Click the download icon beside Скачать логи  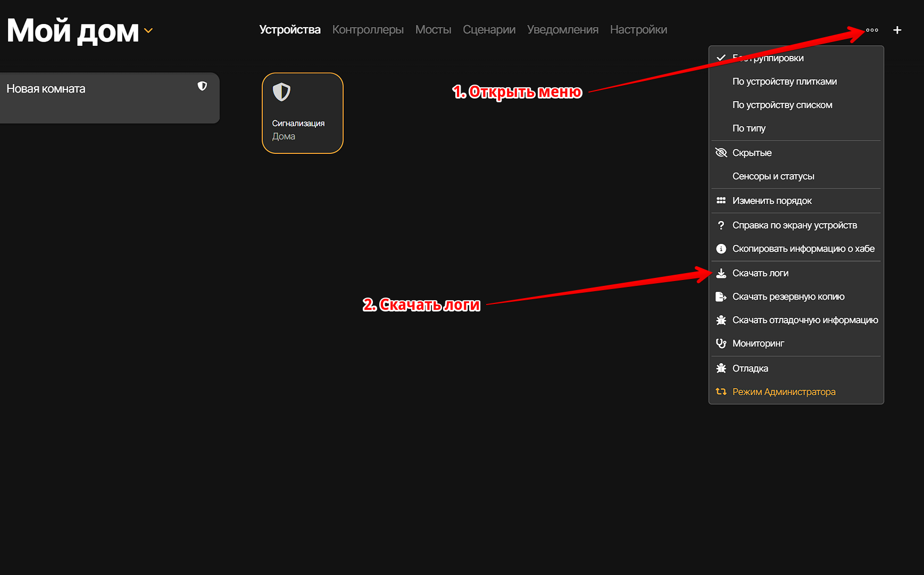[x=721, y=273]
